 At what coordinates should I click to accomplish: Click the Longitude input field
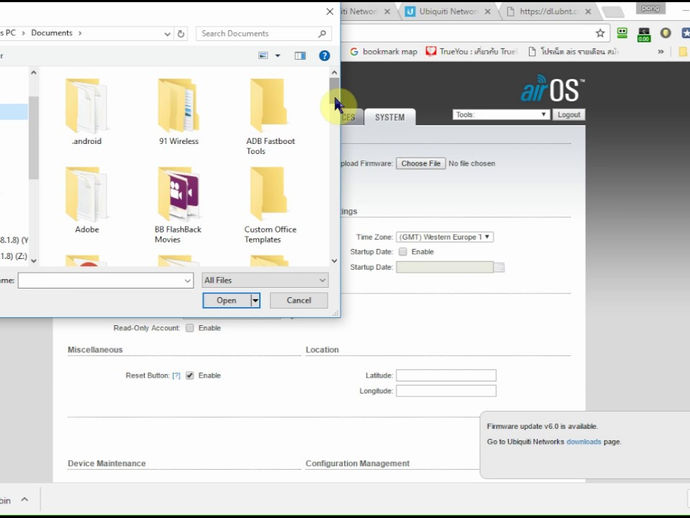(x=446, y=391)
